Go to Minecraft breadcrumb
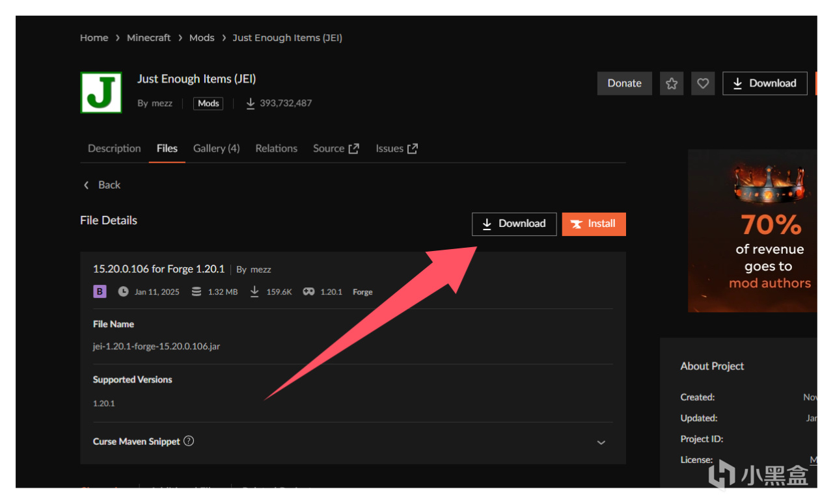833x504 pixels. 148,38
